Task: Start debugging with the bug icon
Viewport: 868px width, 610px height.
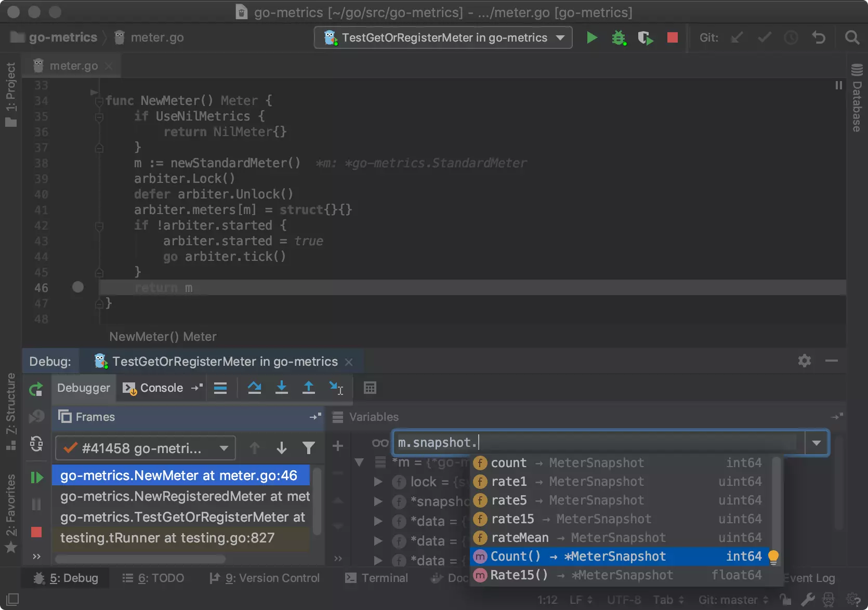Action: pos(619,38)
